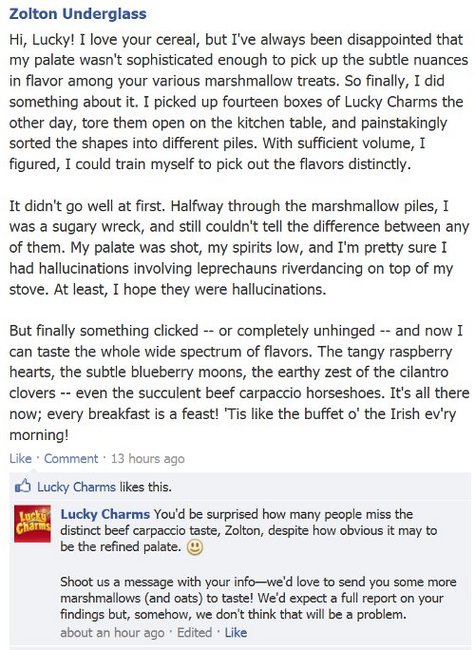Image resolution: width=475 pixels, height=650 pixels.
Task: Click the thumbs-up icon beside 'likes this'
Action: click(x=23, y=486)
